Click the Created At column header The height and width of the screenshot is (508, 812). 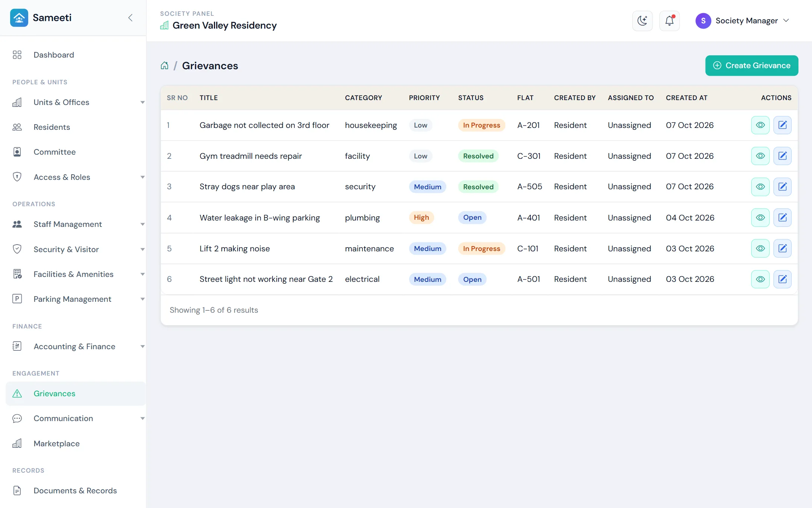click(686, 98)
